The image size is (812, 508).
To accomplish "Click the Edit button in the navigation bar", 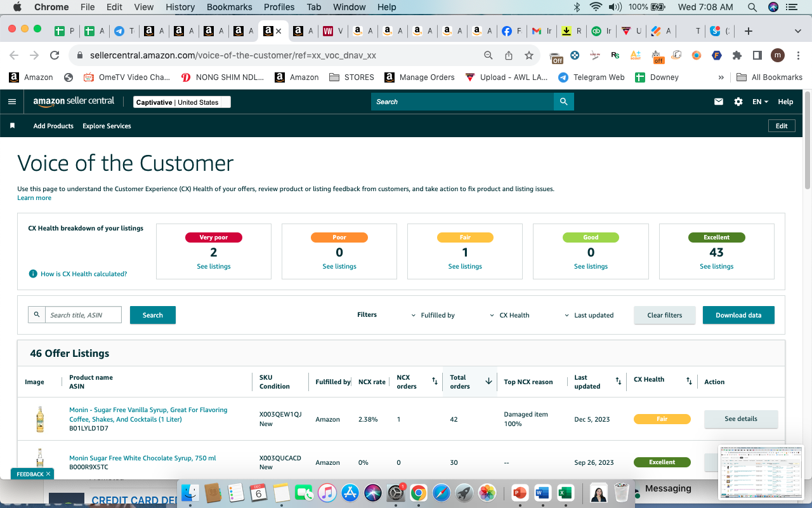I will click(x=782, y=126).
